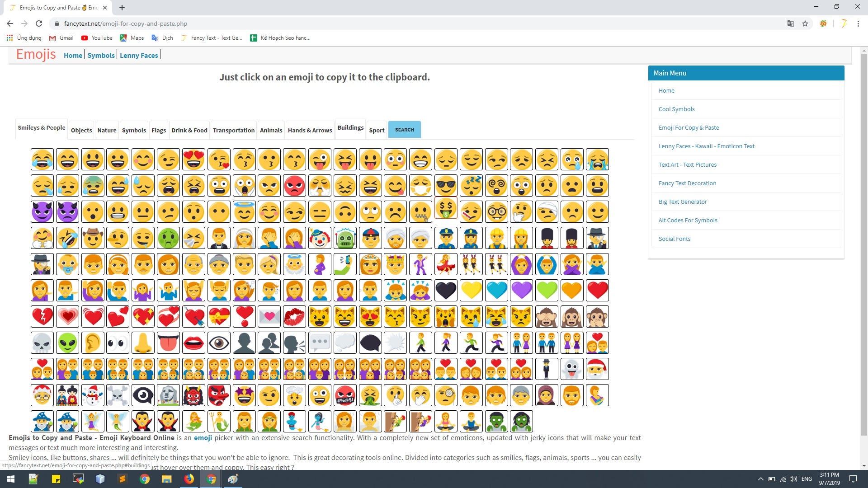Bookmark this page with star icon
Screen dimensions: 868x488
pyautogui.click(x=805, y=23)
